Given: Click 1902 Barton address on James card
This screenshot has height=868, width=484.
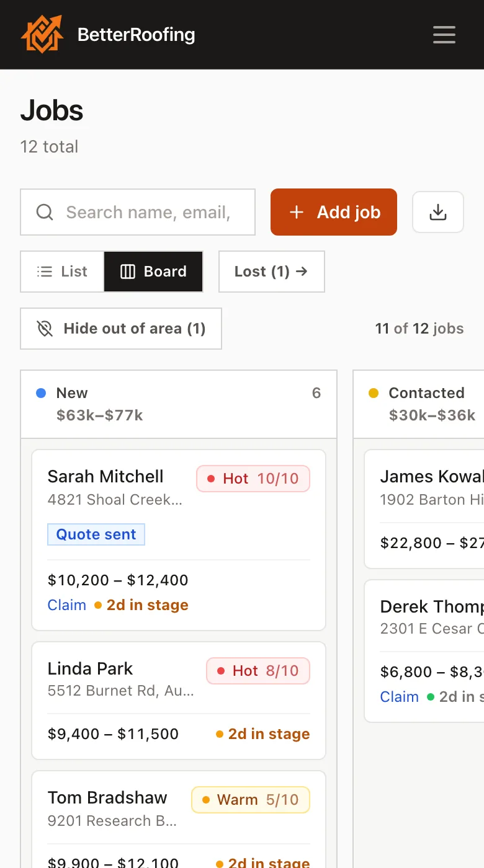Looking at the screenshot, I should point(432,500).
